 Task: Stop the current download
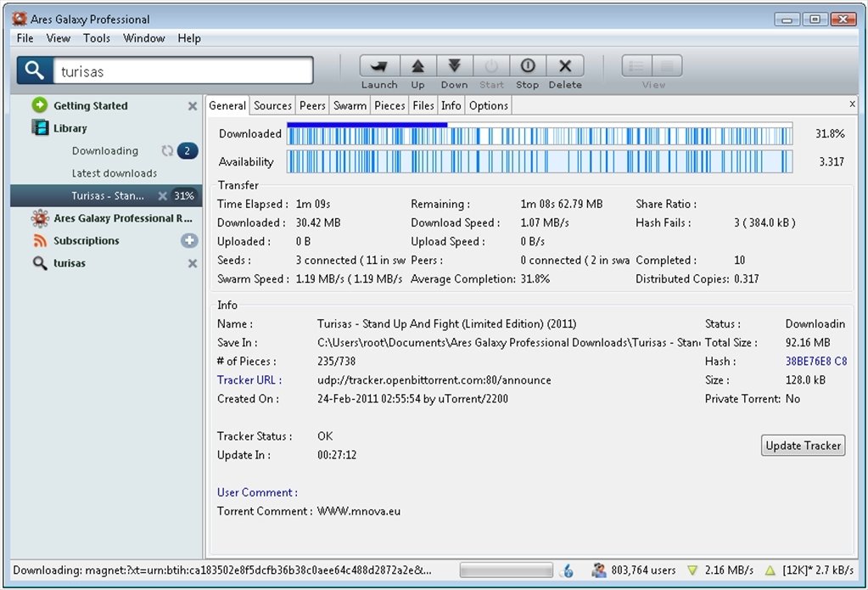pyautogui.click(x=528, y=66)
